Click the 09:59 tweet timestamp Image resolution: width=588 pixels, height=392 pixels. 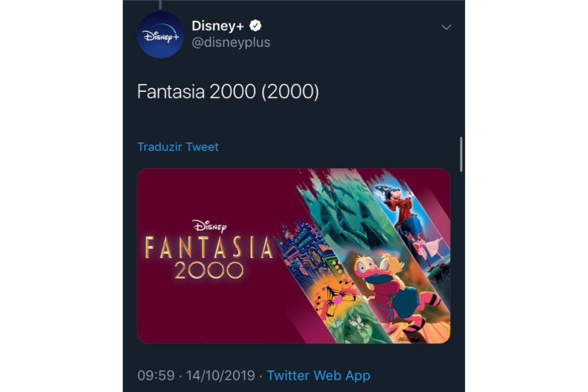coord(156,376)
